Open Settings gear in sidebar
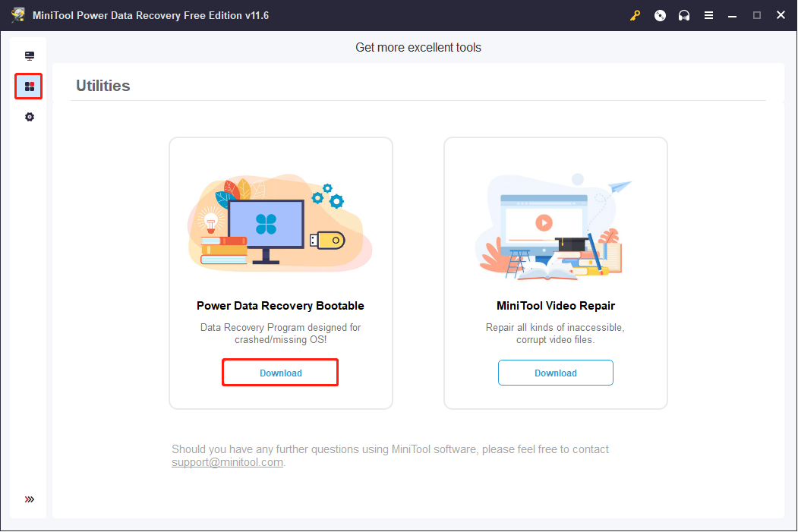The image size is (798, 532). (30, 117)
